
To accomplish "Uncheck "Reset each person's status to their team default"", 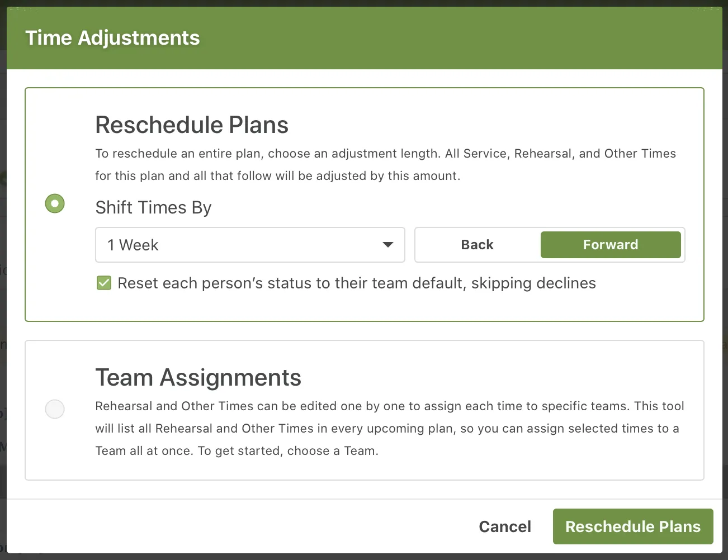I will (x=103, y=283).
